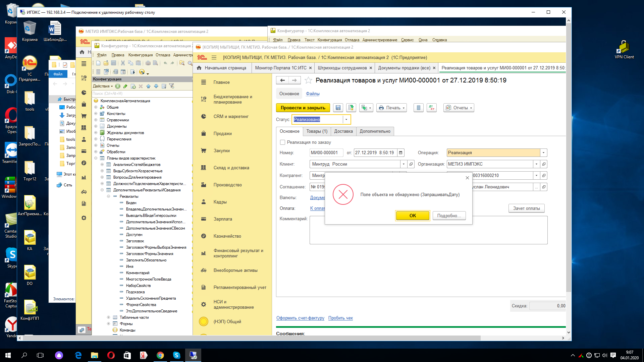
Task: Open the Операция dropdown list
Action: 543,153
